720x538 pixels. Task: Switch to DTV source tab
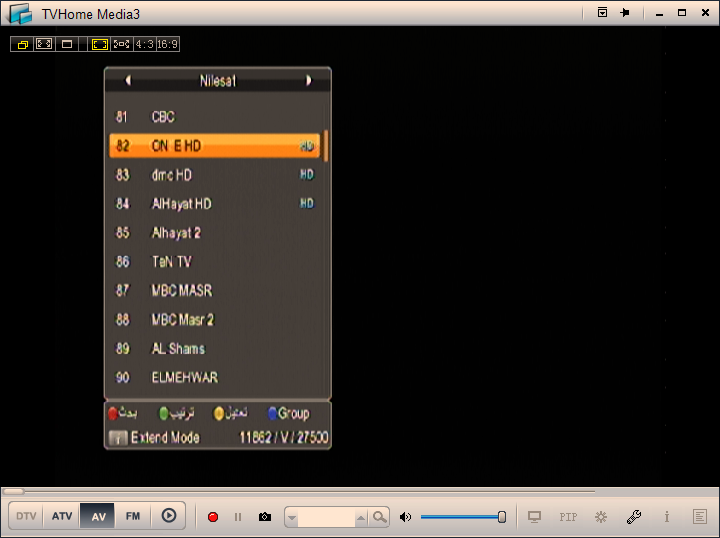click(26, 516)
